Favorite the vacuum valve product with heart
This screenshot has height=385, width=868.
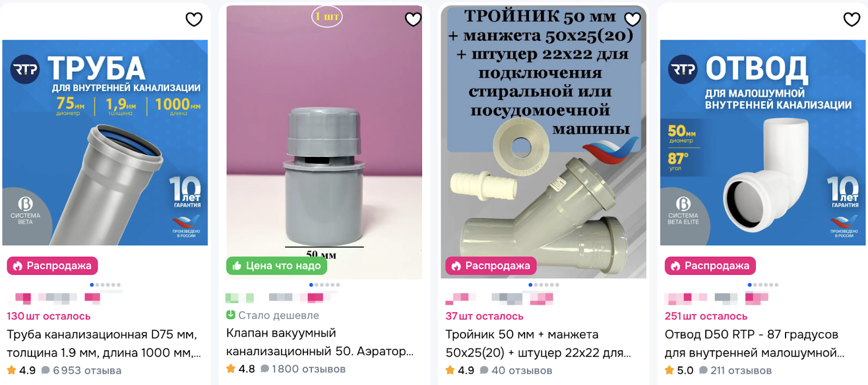click(413, 20)
